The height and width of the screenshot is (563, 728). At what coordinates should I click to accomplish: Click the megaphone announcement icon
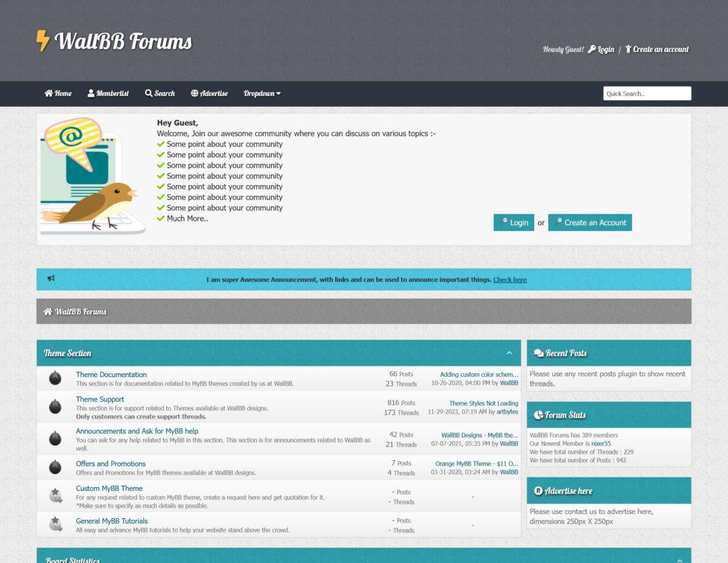point(51,278)
